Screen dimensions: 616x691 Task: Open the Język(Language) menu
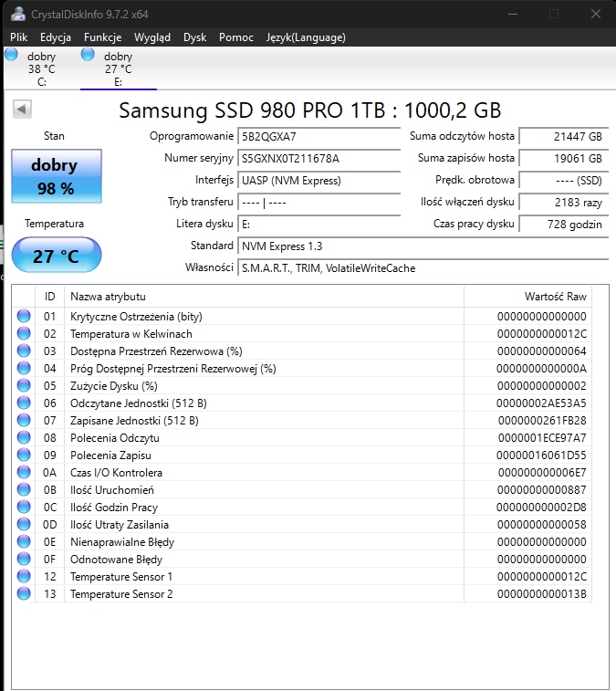coord(305,37)
